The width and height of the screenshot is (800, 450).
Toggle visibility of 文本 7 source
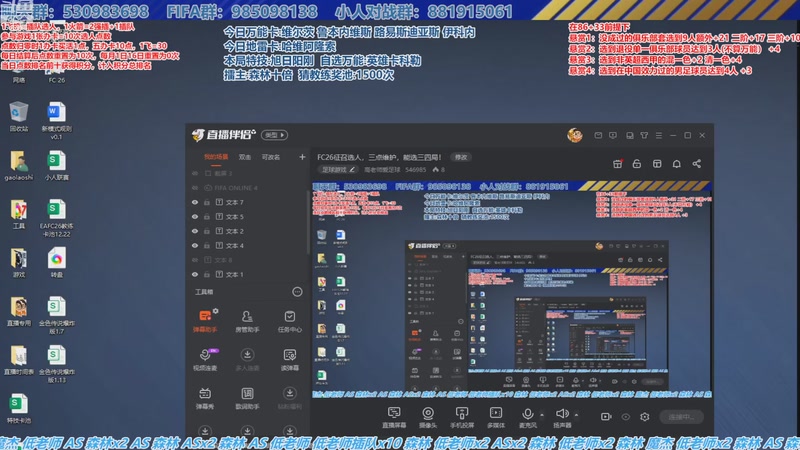195,202
